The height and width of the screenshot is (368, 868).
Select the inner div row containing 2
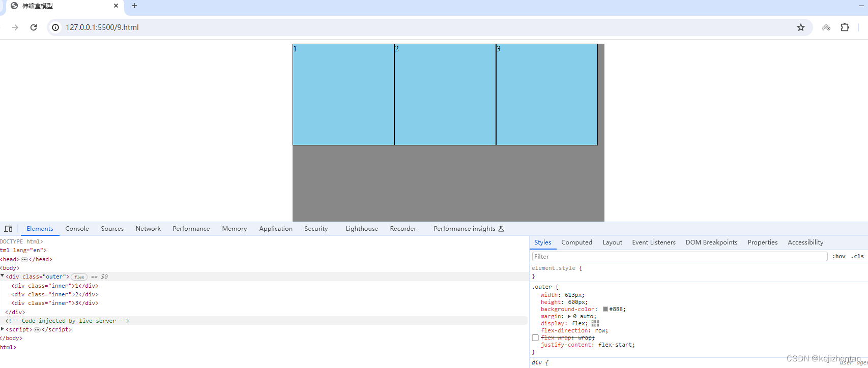[x=55, y=294]
